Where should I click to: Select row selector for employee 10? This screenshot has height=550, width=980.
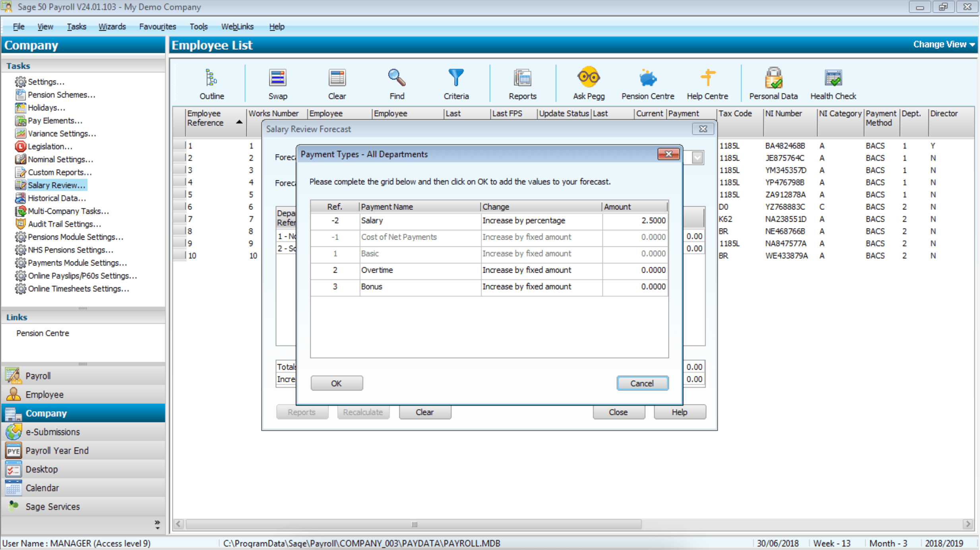pos(180,255)
